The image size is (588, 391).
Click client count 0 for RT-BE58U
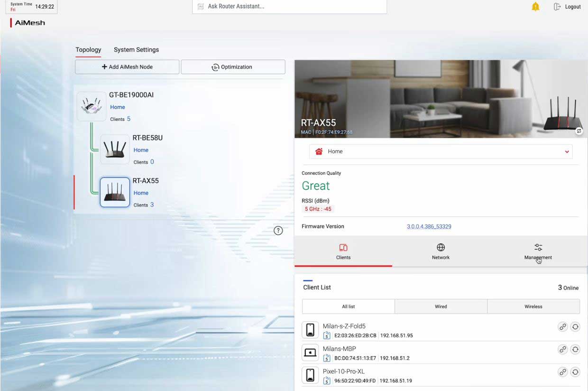pyautogui.click(x=152, y=162)
